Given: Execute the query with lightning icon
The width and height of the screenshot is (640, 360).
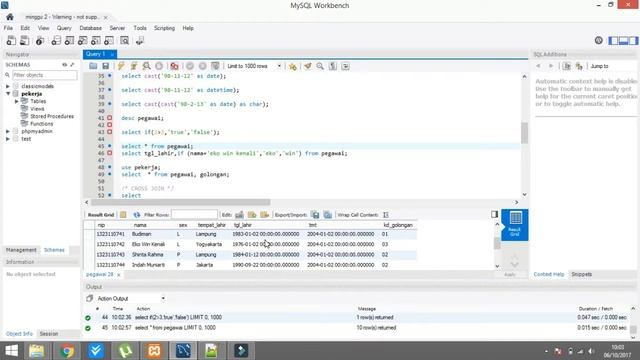Looking at the screenshot, I should pyautogui.click(x=121, y=66).
